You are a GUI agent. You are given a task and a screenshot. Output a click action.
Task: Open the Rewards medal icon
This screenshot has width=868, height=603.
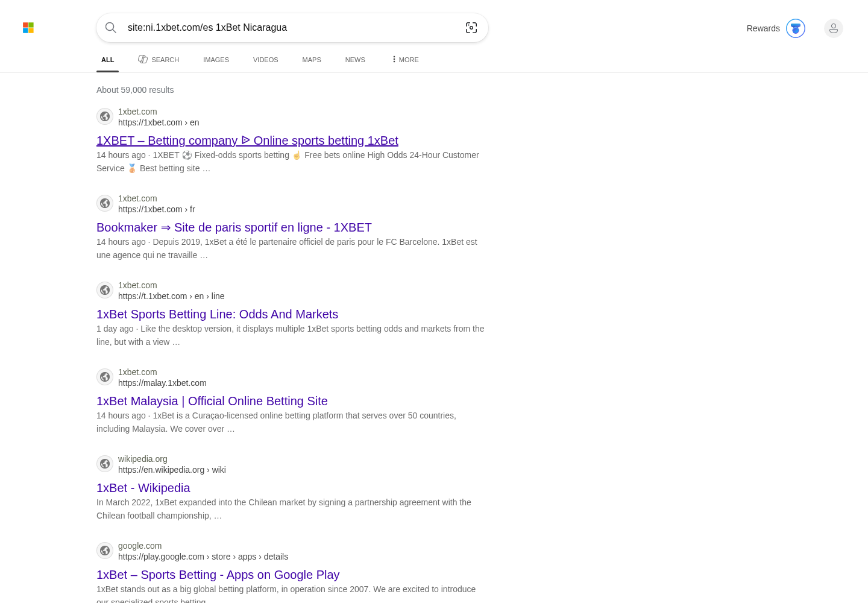(x=796, y=28)
